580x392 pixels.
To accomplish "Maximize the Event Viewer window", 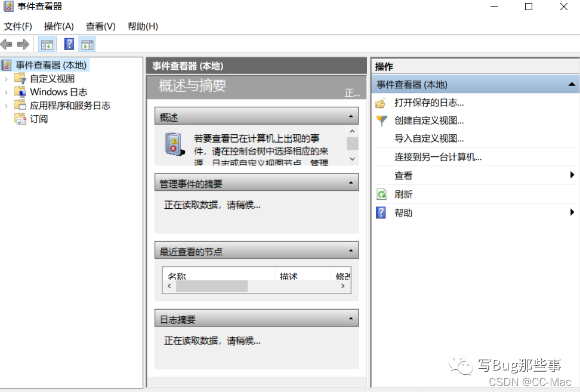I will (529, 7).
